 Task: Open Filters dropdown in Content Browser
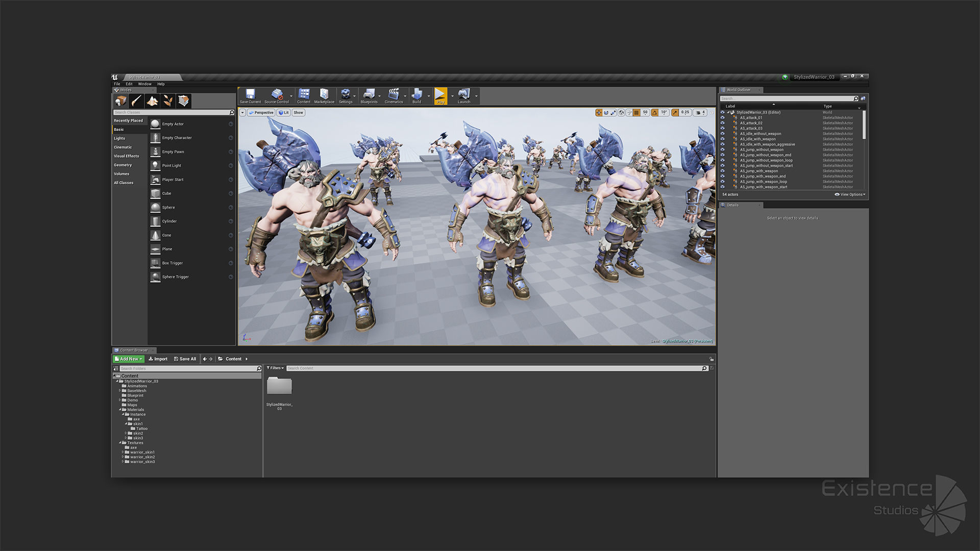(275, 368)
